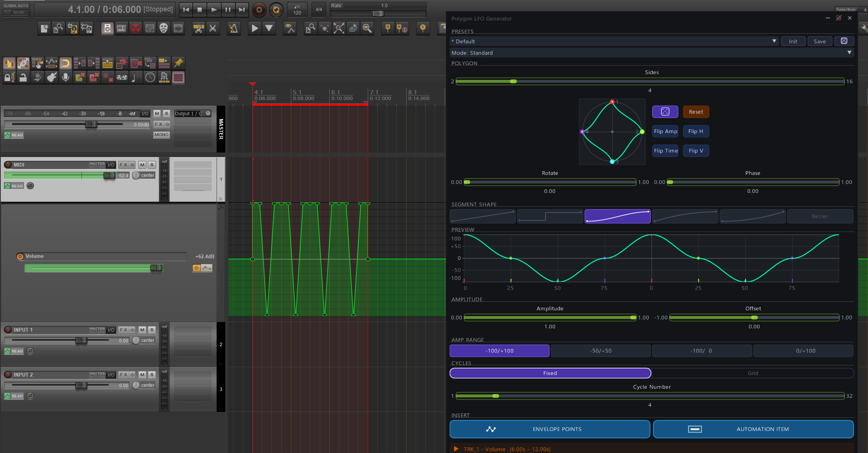Click the scissors cut icon in toolbar
This screenshot has height=453, width=868.
(x=213, y=28)
